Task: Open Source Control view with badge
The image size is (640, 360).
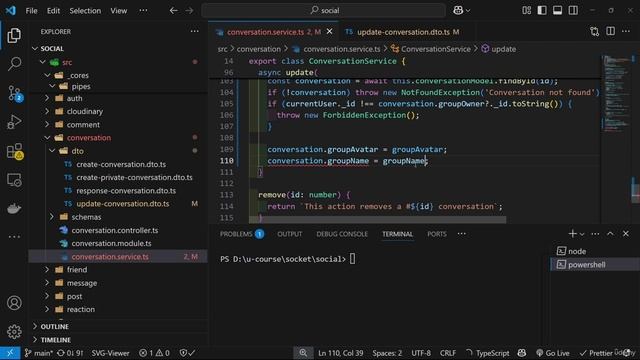Action: (14, 93)
